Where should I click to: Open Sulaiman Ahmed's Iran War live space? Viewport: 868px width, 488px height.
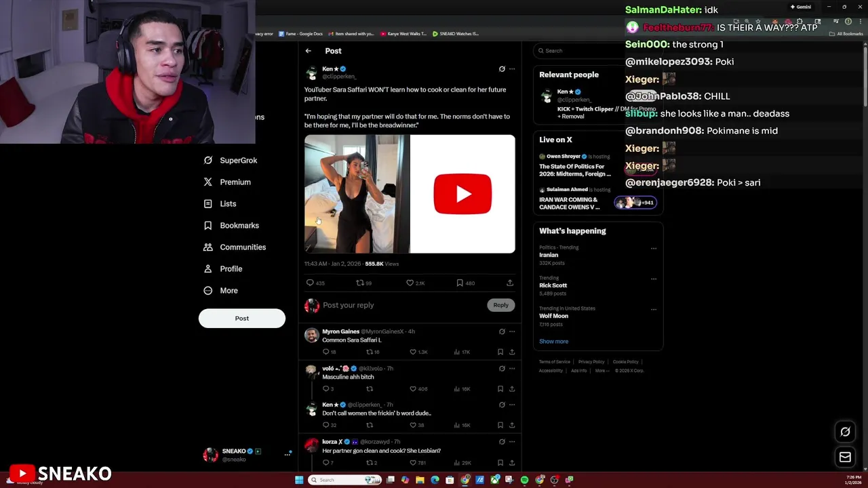(570, 203)
